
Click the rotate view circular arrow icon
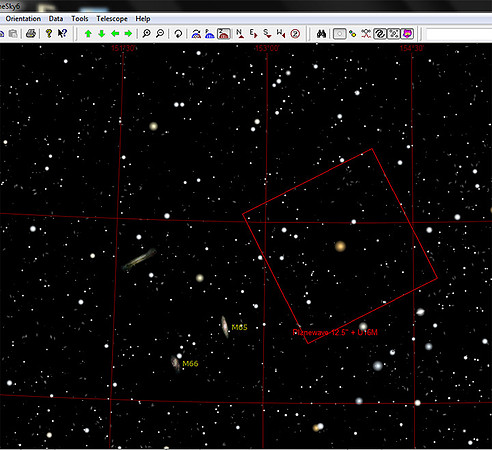click(x=178, y=34)
